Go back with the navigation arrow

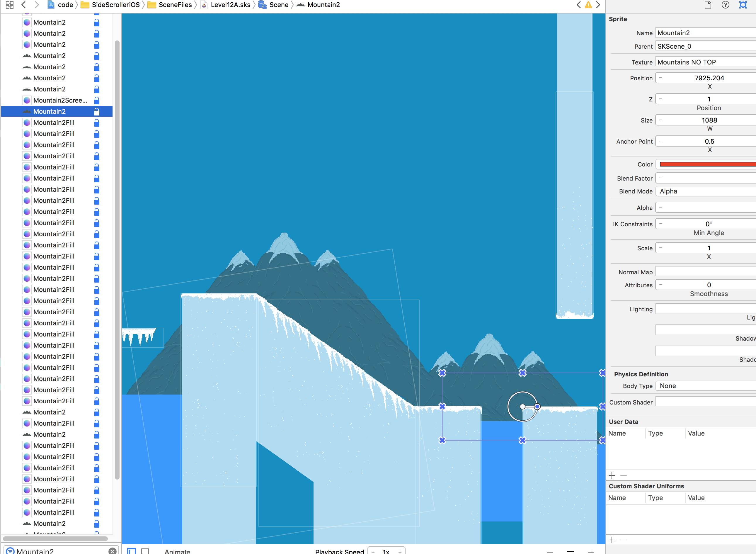(23, 5)
